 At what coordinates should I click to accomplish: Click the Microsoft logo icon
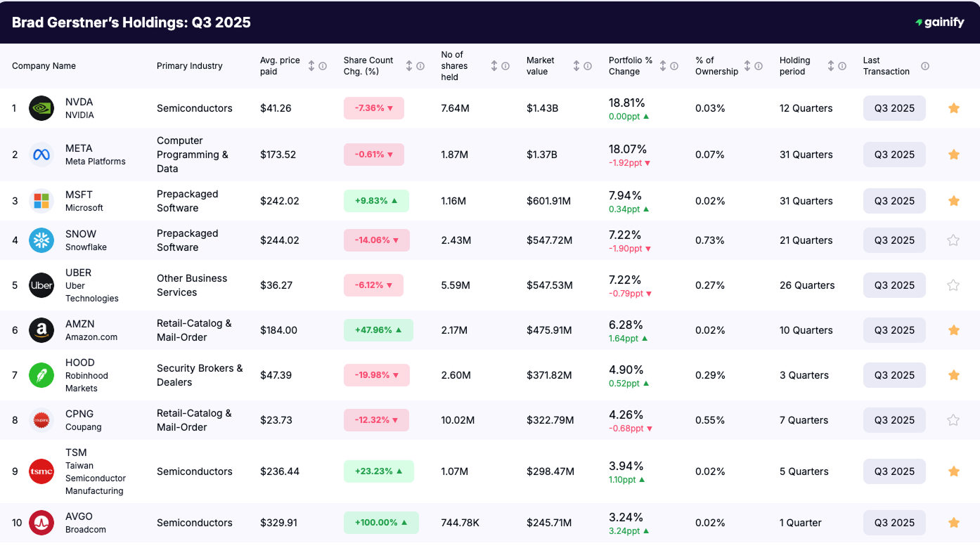41,200
